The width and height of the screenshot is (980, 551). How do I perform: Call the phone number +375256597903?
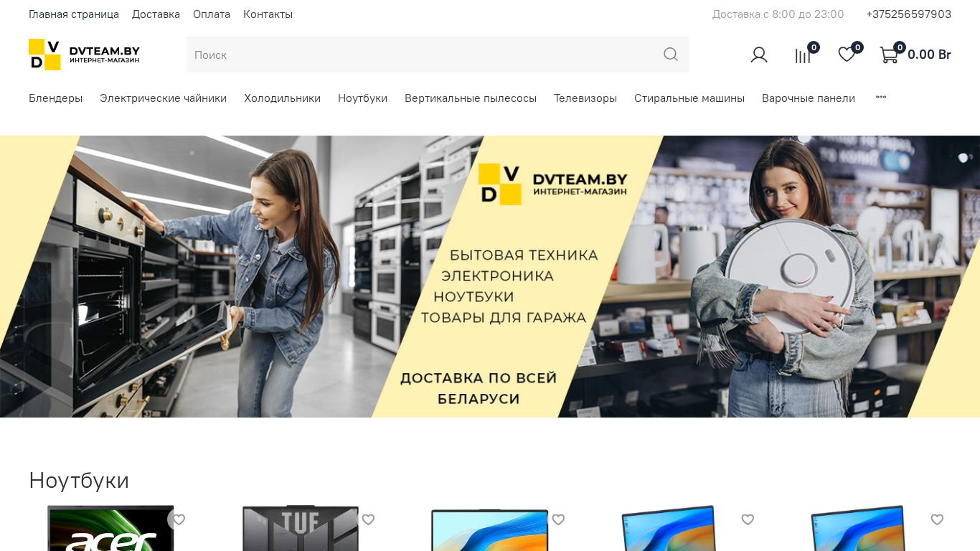[x=908, y=14]
